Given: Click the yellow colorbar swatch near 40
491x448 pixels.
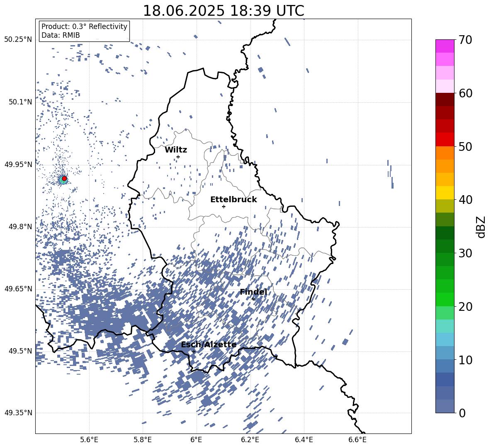Looking at the screenshot, I should [445, 193].
